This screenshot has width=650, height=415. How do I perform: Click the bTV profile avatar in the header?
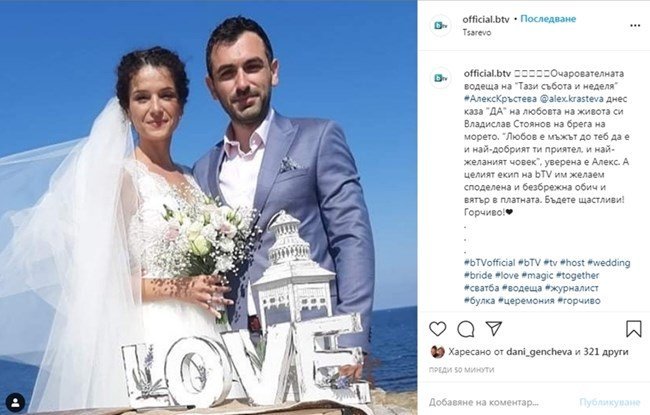[440, 26]
